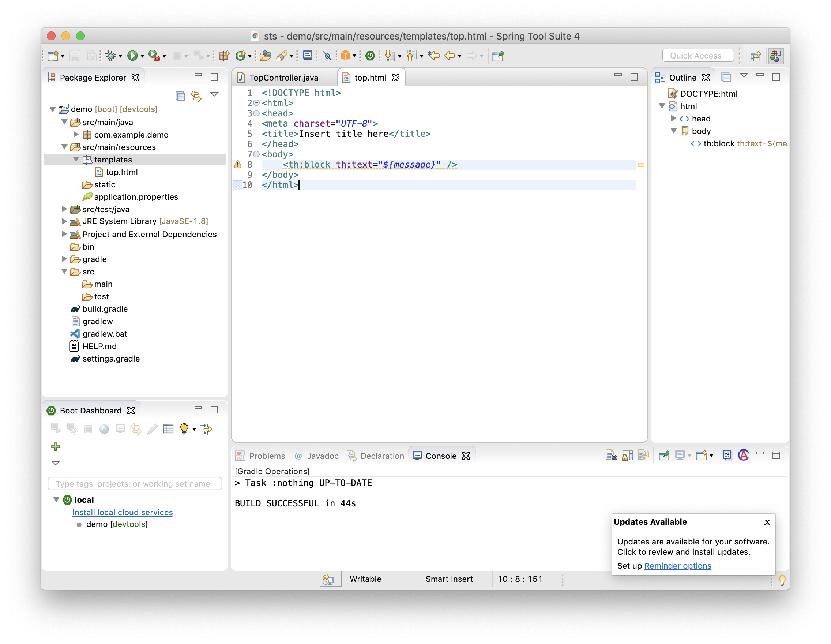Click the Run with external tools icon
Image resolution: width=831 pixels, height=644 pixels.
[x=154, y=56]
